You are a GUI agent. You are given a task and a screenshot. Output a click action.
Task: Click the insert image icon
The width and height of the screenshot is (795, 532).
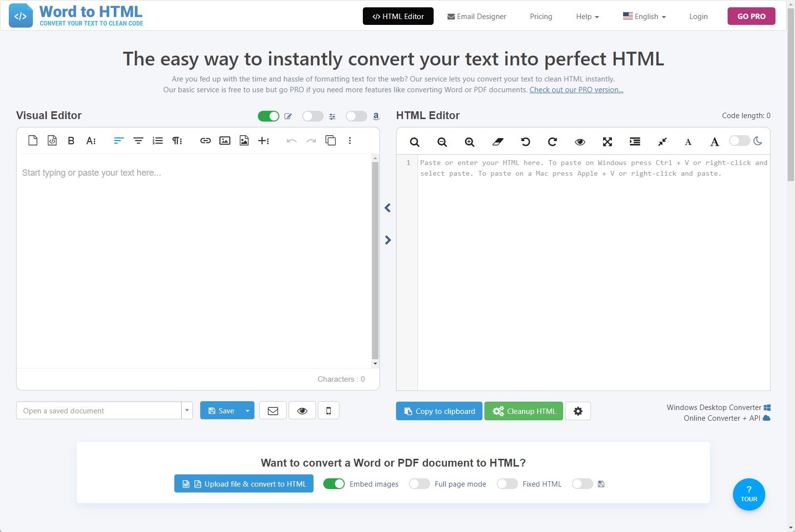[x=225, y=141]
